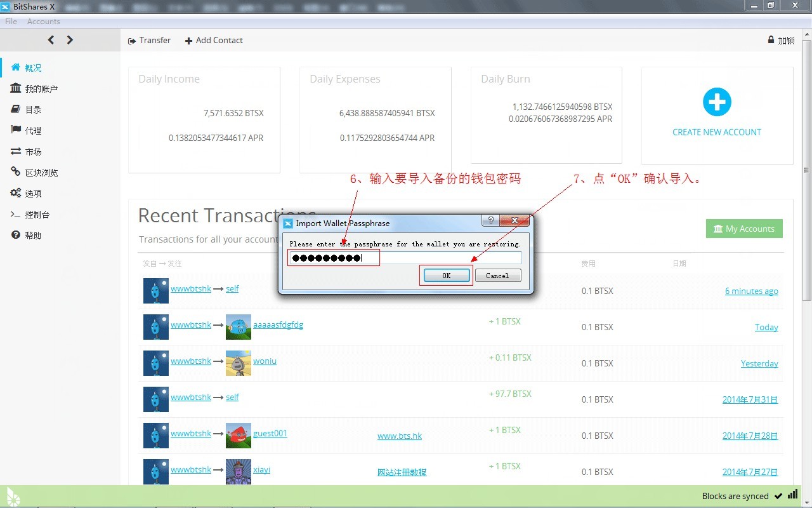Click Cancel in the passphrase dialog
Viewport: 812px width, 508px height.
(x=497, y=276)
